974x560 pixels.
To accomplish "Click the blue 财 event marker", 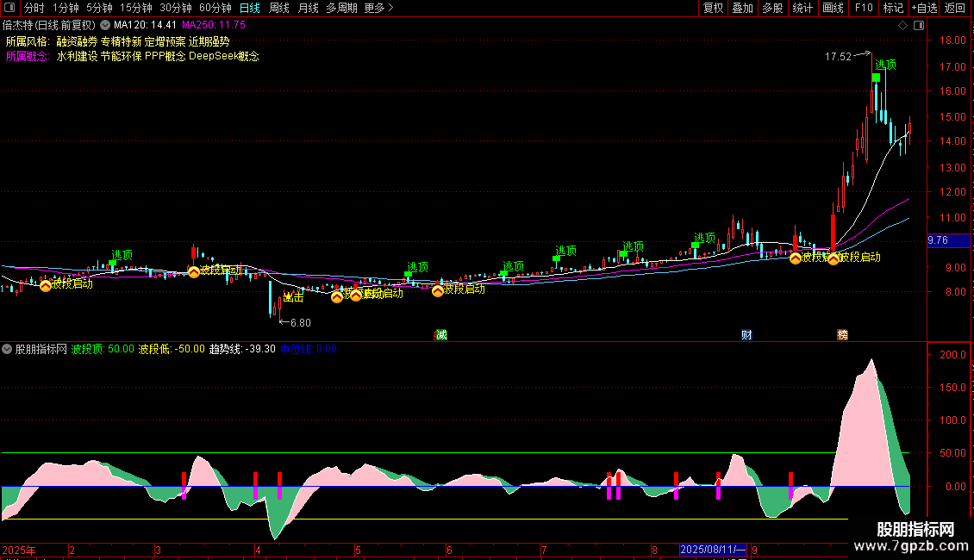I will point(746,334).
